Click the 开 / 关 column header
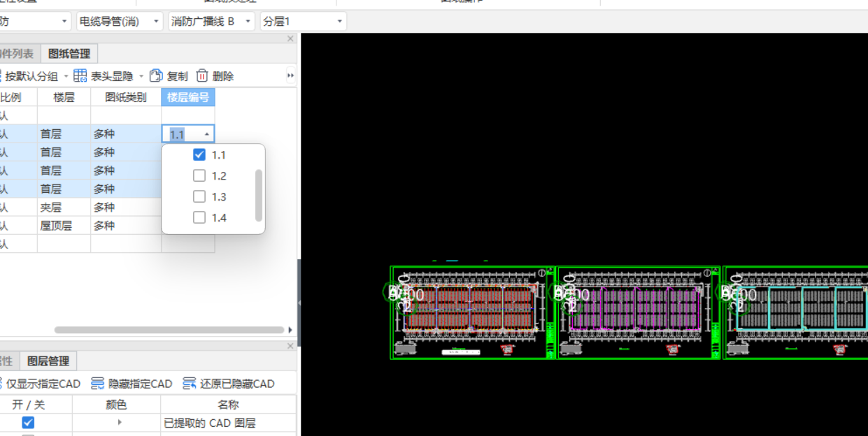The image size is (868, 436). coord(29,404)
